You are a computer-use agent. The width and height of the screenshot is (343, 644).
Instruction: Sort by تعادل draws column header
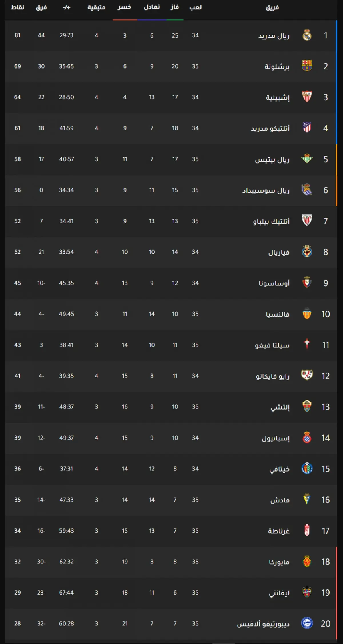(x=152, y=7)
